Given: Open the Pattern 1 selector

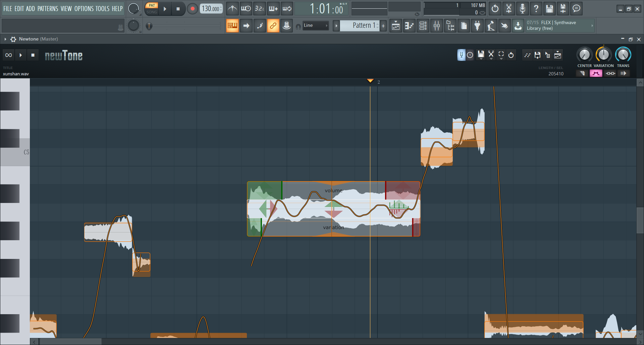Looking at the screenshot, I should [360, 25].
